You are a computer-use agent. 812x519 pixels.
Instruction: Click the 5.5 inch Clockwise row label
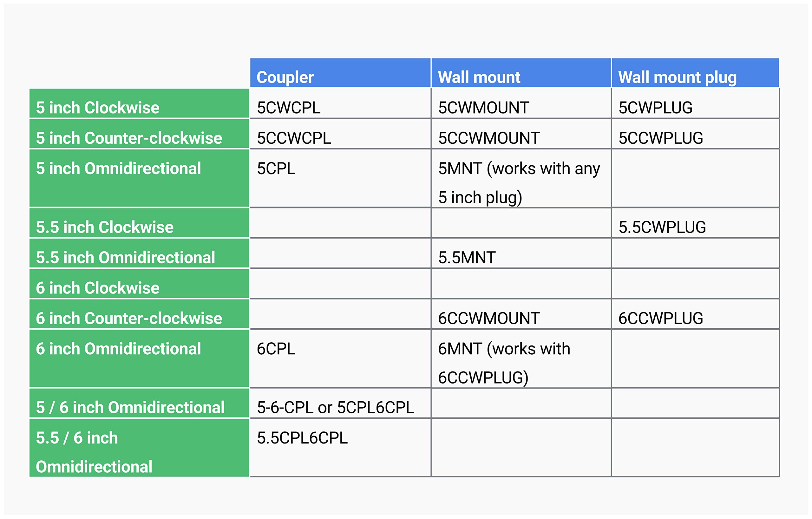coord(139,223)
